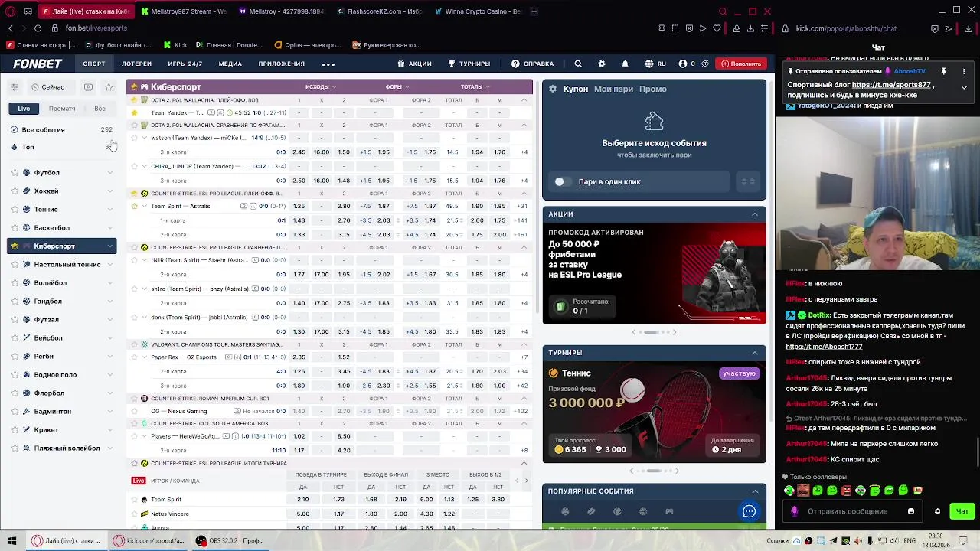Open the Спорт header menu
This screenshot has height=551, width=980.
tap(94, 64)
